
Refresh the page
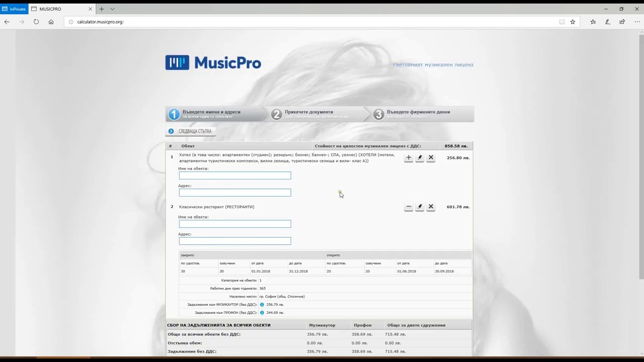(x=36, y=22)
